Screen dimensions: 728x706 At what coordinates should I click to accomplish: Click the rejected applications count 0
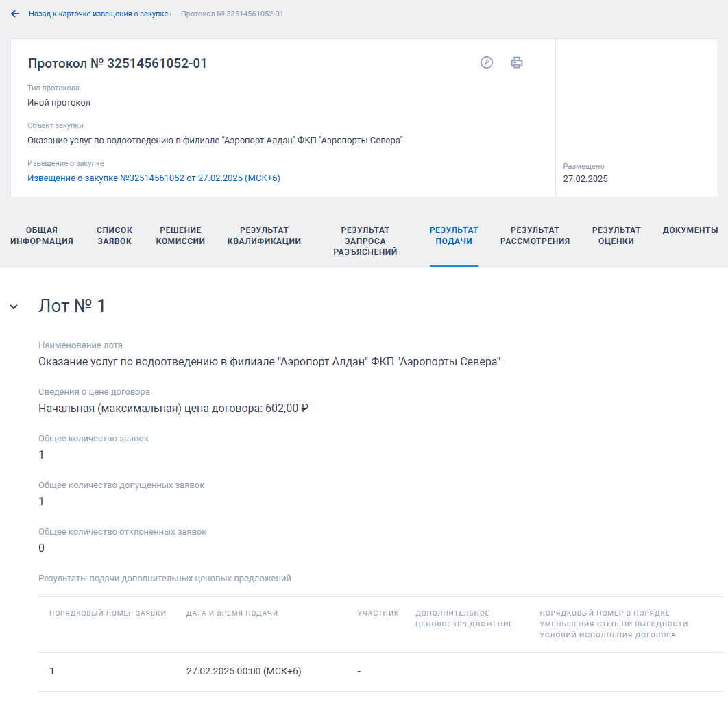(41, 548)
